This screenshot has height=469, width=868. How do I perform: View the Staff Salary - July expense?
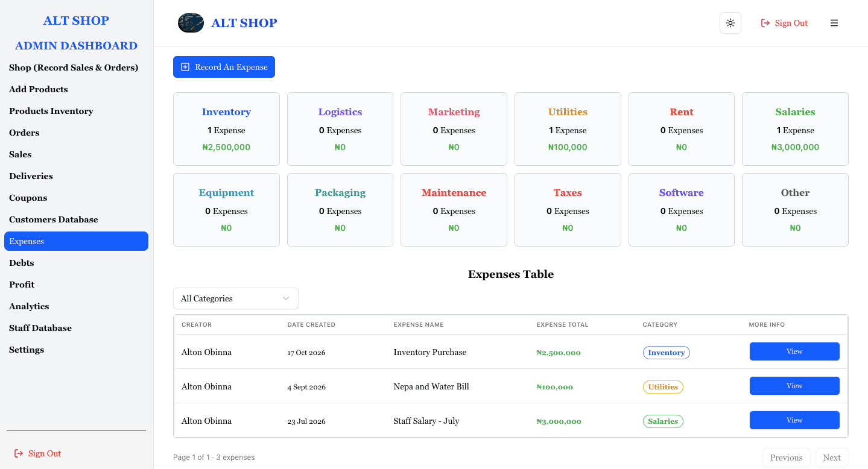[794, 420]
